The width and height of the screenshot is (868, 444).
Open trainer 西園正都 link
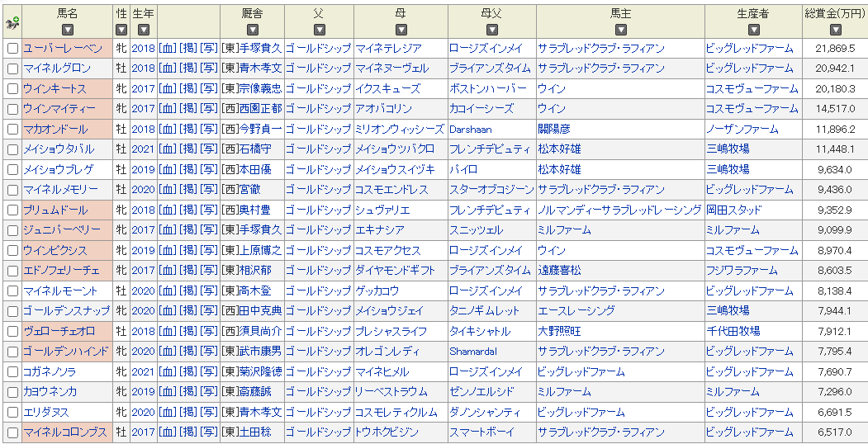(x=261, y=109)
